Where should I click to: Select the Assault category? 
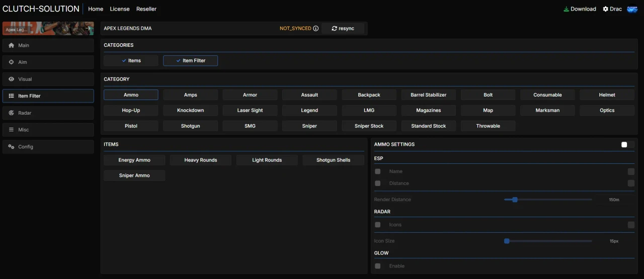(x=309, y=95)
